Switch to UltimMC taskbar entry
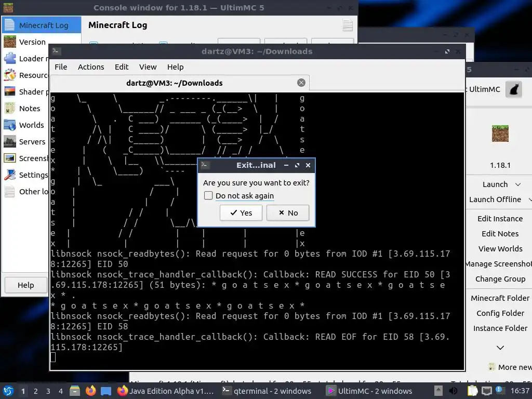Image resolution: width=532 pixels, height=399 pixels. click(370, 391)
